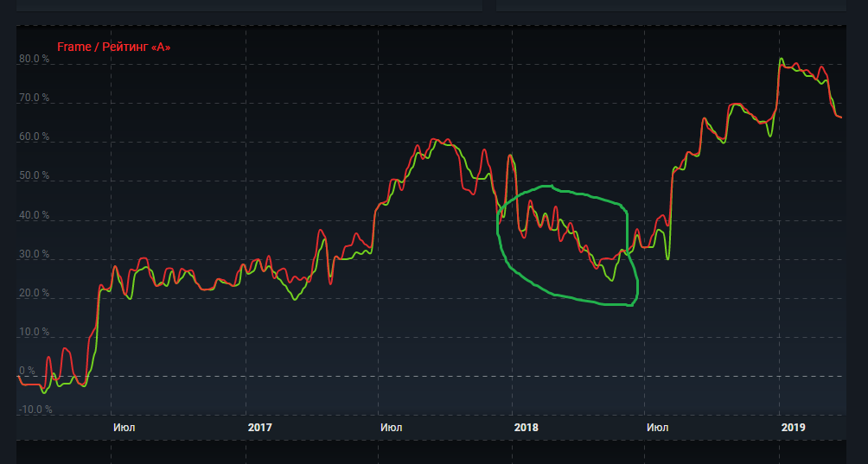The image size is (868, 464).
Task: Select the 10.0 % y-axis label
Action: [x=35, y=333]
